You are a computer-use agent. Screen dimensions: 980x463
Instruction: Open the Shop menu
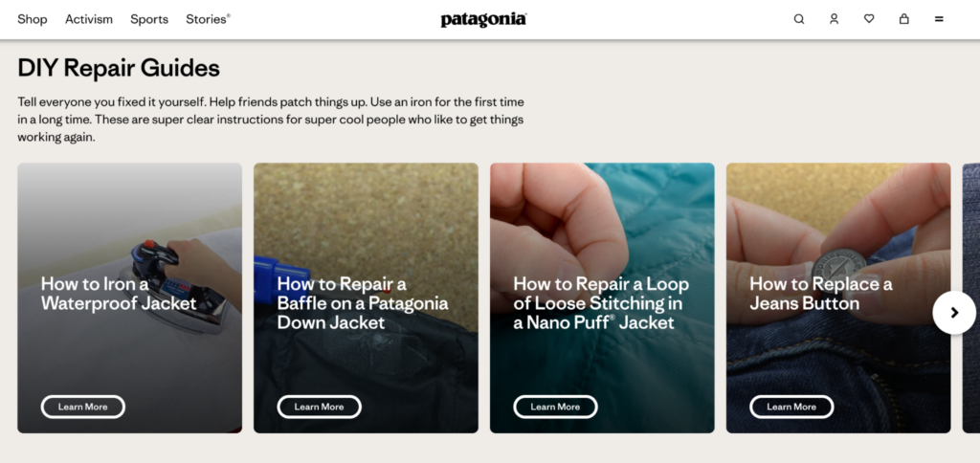[33, 19]
